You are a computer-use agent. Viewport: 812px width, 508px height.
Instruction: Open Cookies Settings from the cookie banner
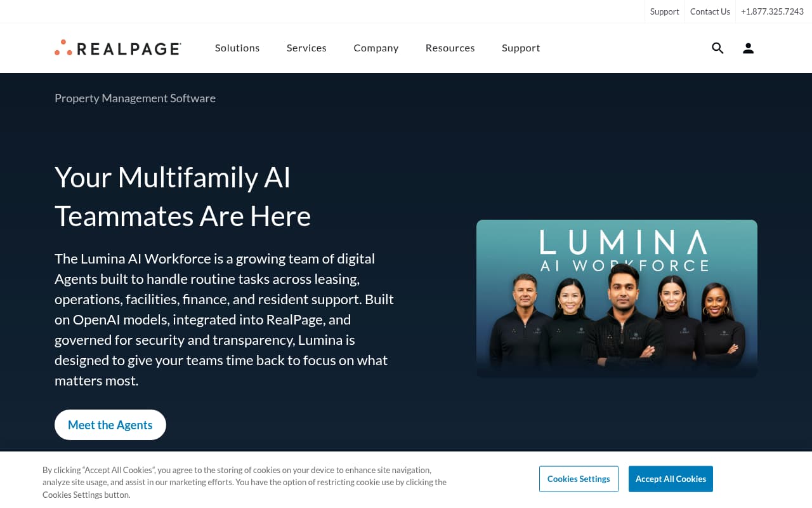[x=579, y=479]
